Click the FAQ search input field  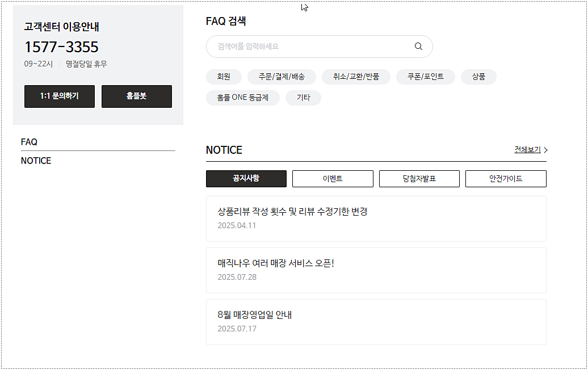tap(306, 46)
